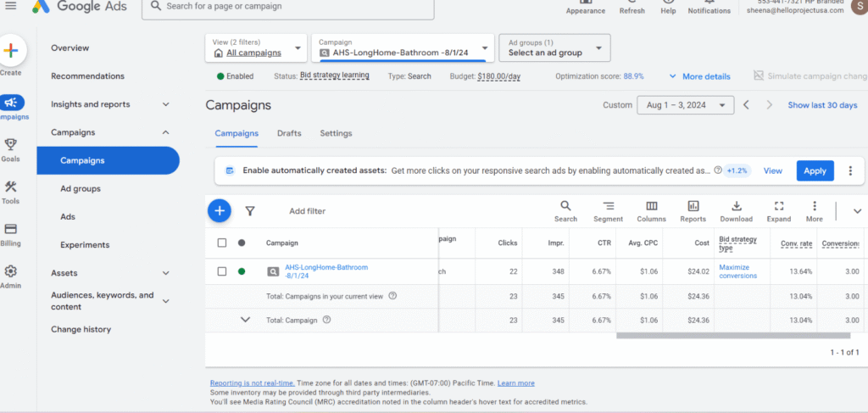Expand More details
The width and height of the screenshot is (868, 413).
click(699, 76)
